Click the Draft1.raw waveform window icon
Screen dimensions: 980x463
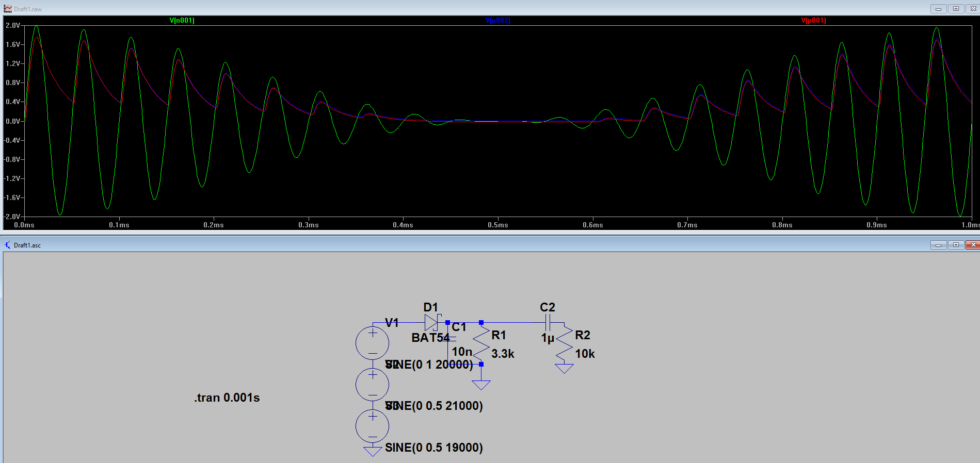click(x=8, y=9)
